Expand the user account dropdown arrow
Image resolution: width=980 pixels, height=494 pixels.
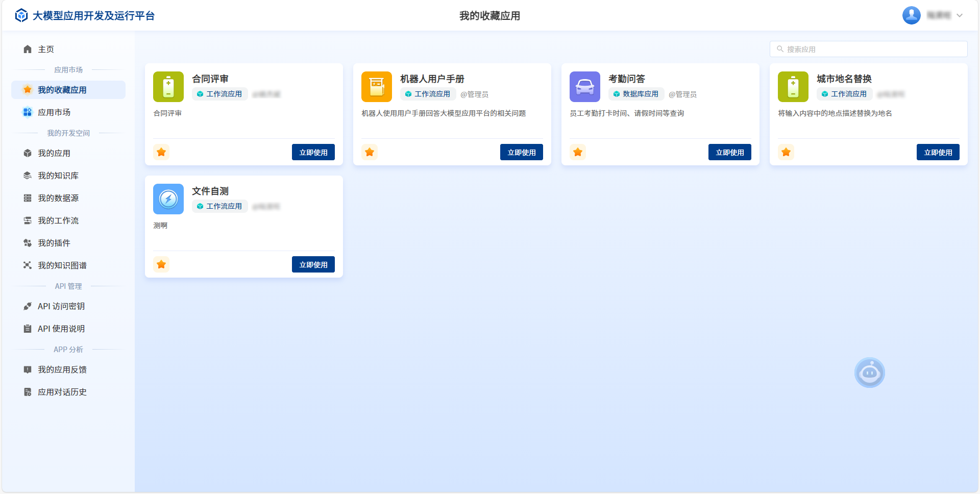click(960, 15)
